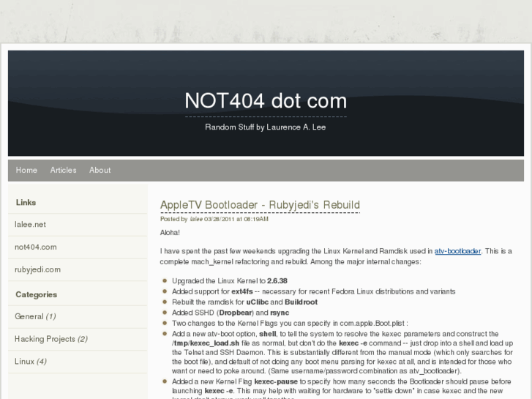Open the General category
Viewport: 532px width, 399px height.
(35, 316)
